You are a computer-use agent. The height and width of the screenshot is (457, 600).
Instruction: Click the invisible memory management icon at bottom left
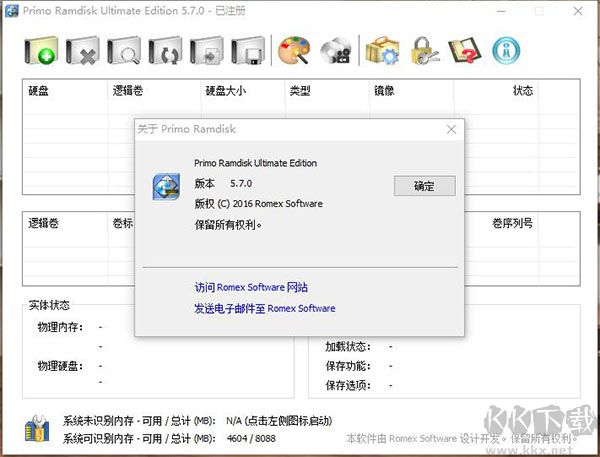tap(39, 429)
